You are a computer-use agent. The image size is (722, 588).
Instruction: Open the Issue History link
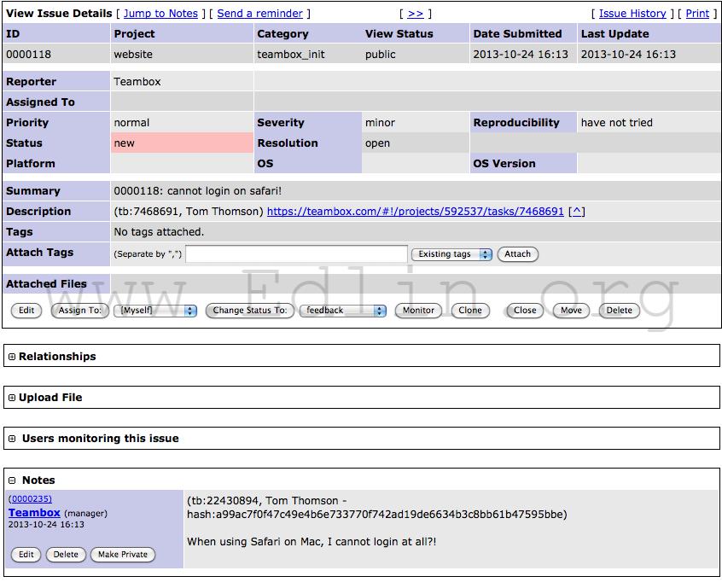tap(632, 14)
